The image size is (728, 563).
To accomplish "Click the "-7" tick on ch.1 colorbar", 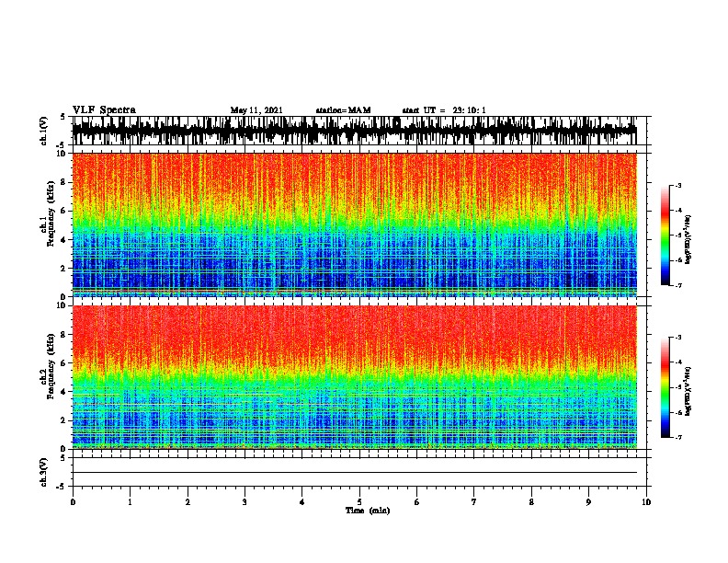I will pos(678,285).
